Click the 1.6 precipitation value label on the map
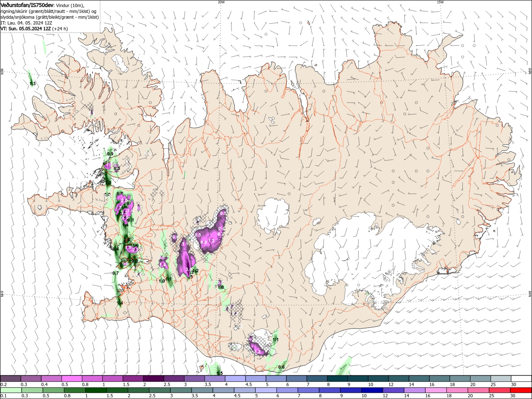 pyautogui.click(x=135, y=245)
